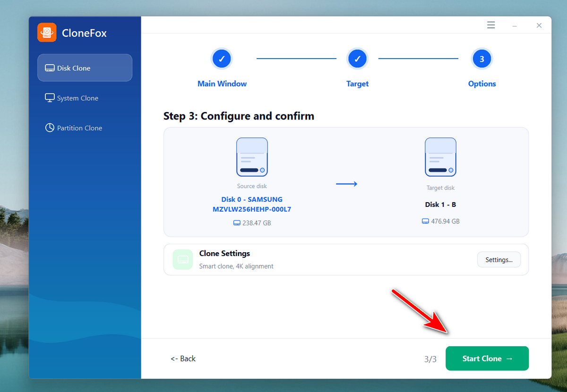Click the Disk 1 - B target name

440,205
